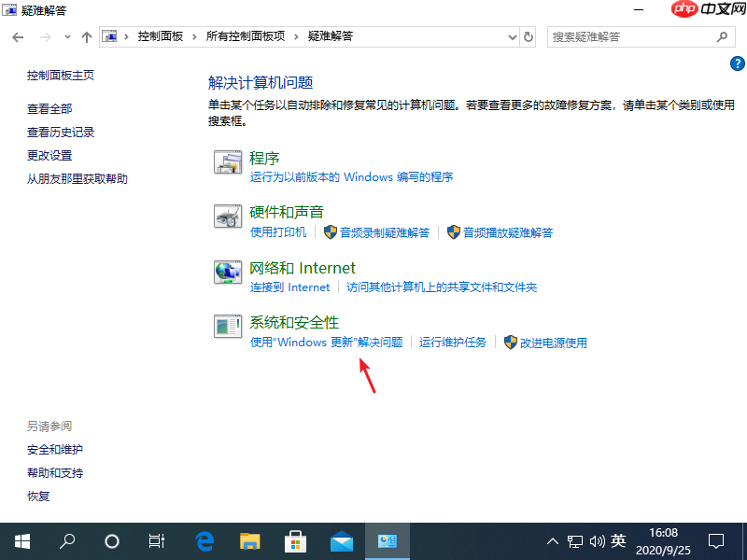Go up one level with the up arrow
The image size is (747, 560).
[86, 37]
